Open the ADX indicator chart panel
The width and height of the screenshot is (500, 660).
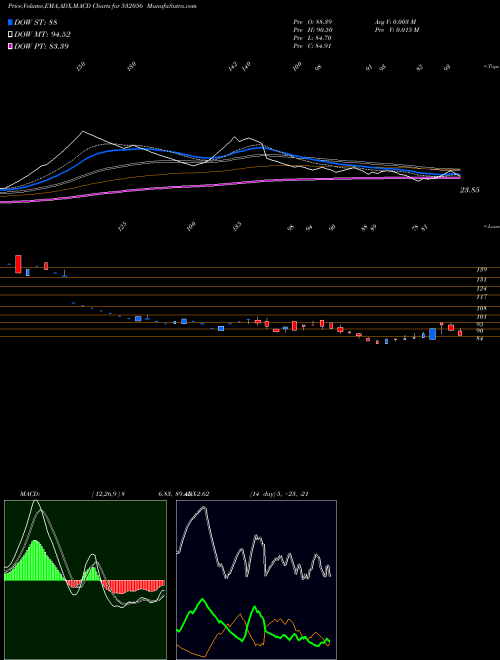click(x=256, y=580)
